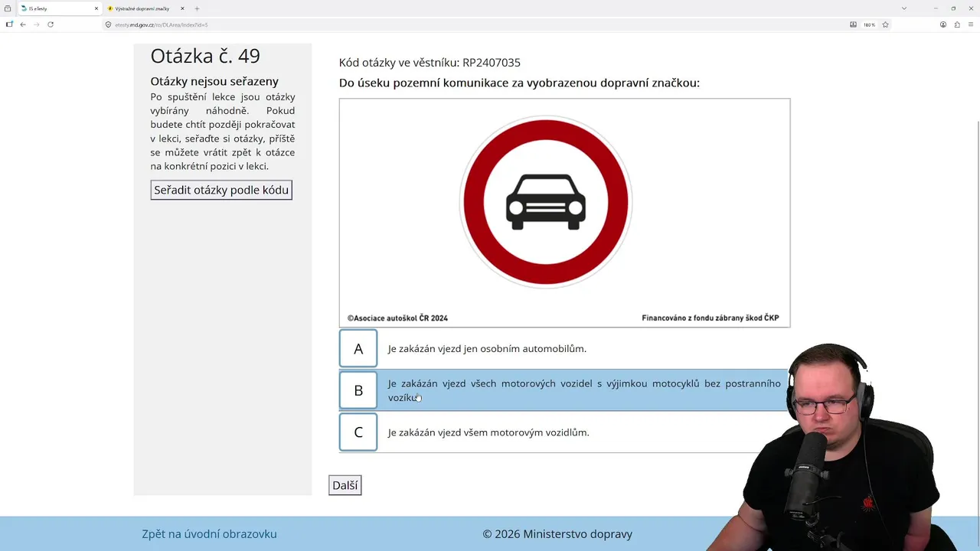
Task: Open a new browser tab
Action: click(x=197, y=8)
